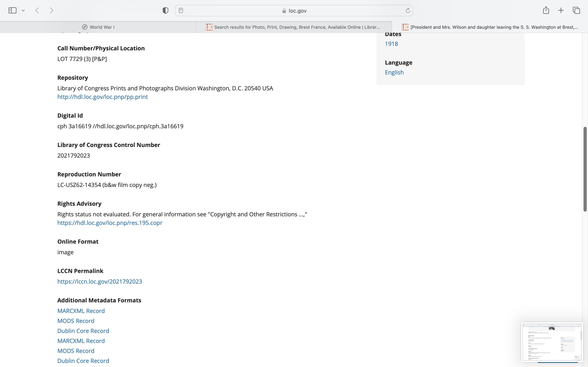The width and height of the screenshot is (588, 367).
Task: Toggle the Safari sidebar icon
Action: [x=12, y=10]
